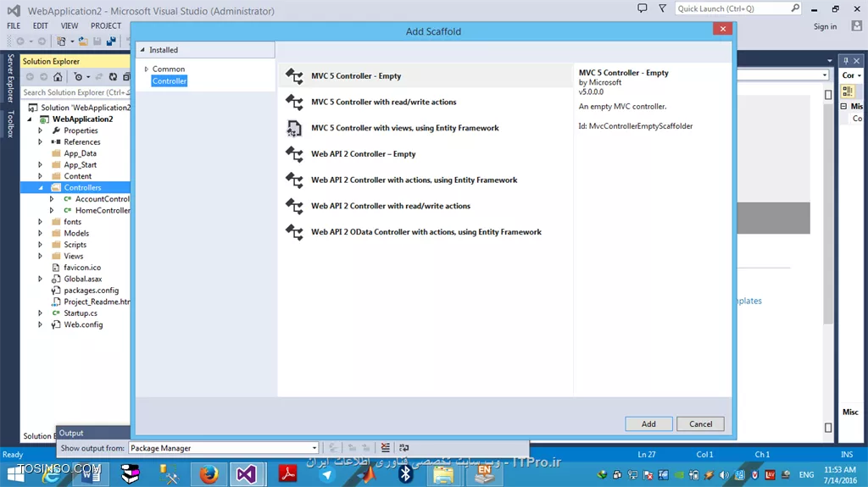Viewport: 868px width, 487px height.
Task: Expand the Common scaffold category
Action: pos(147,69)
